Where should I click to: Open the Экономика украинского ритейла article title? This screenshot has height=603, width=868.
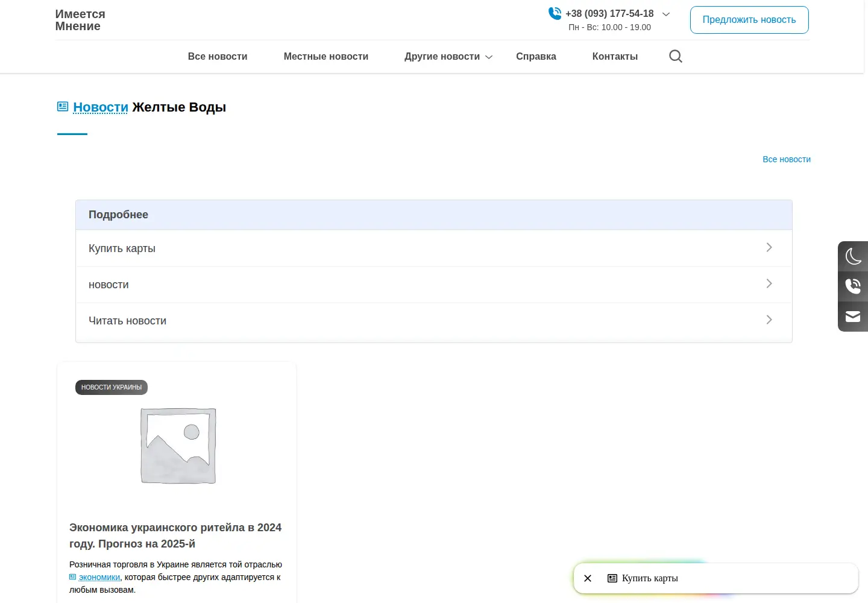pyautogui.click(x=175, y=535)
